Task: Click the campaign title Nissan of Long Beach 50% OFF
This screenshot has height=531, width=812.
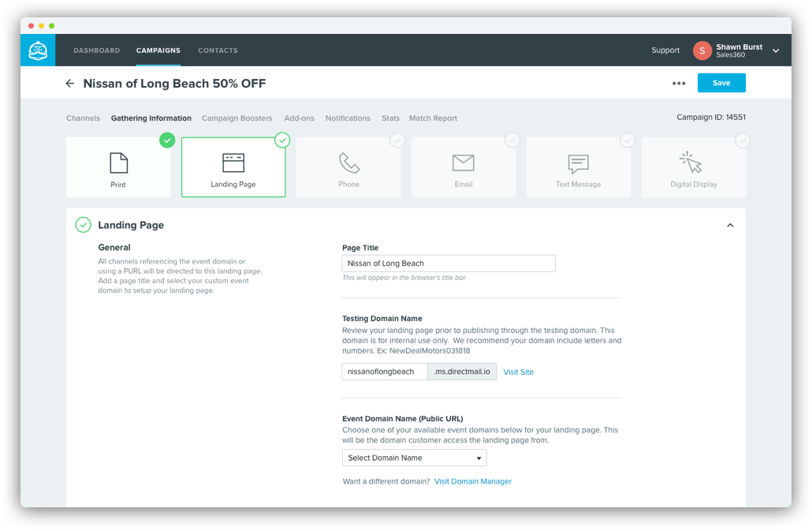Action: pos(174,84)
